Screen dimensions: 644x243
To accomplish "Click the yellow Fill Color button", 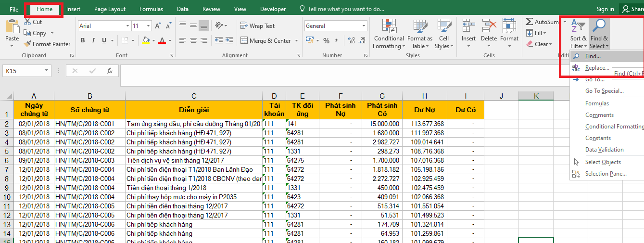I will click(x=145, y=41).
